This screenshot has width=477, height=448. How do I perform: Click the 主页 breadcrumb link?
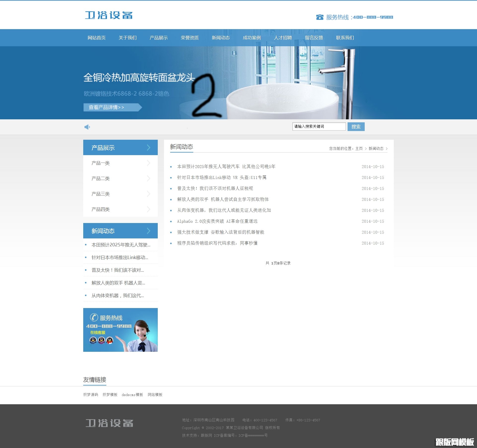click(359, 148)
